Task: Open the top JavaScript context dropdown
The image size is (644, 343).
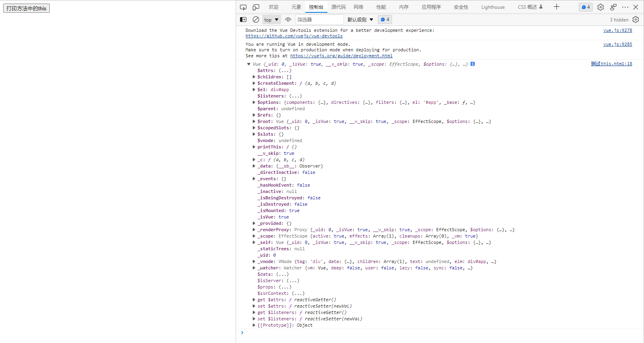Action: click(271, 19)
